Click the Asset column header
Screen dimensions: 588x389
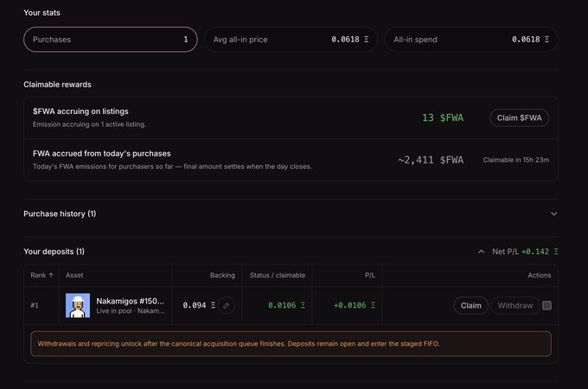click(x=74, y=275)
